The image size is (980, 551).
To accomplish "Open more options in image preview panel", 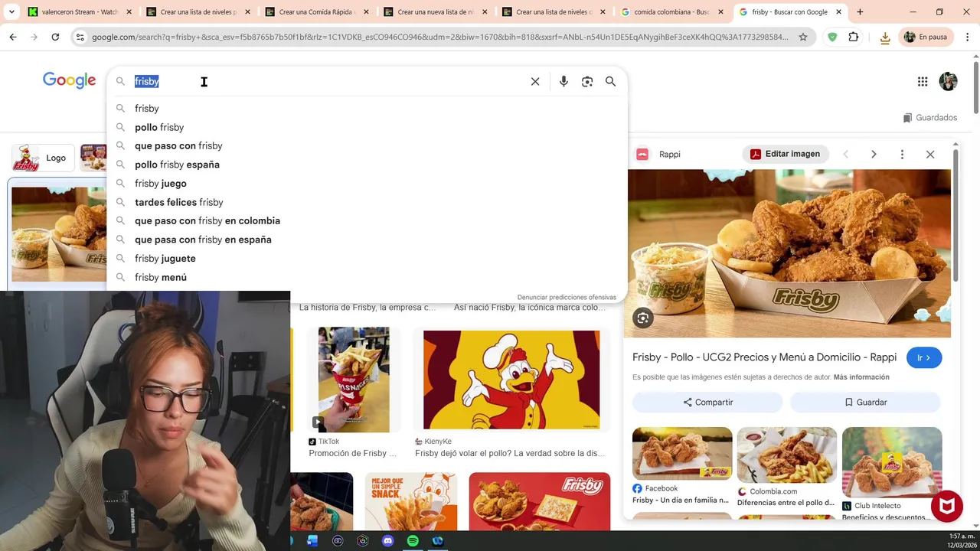I will pyautogui.click(x=902, y=155).
